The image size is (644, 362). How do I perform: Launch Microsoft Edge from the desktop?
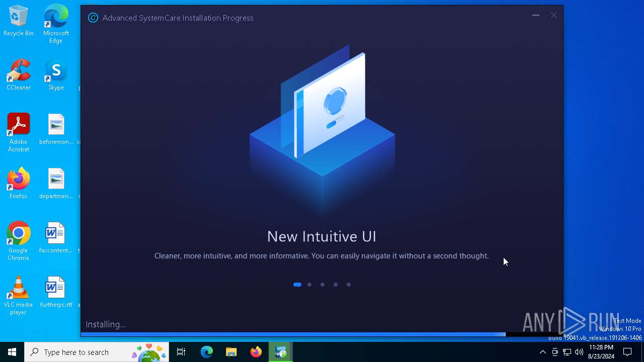click(56, 24)
